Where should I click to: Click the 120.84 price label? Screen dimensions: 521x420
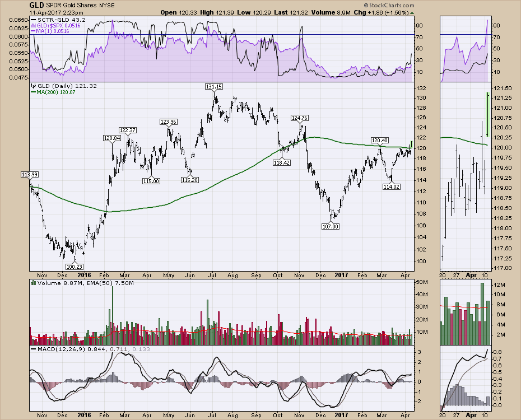click(112, 138)
